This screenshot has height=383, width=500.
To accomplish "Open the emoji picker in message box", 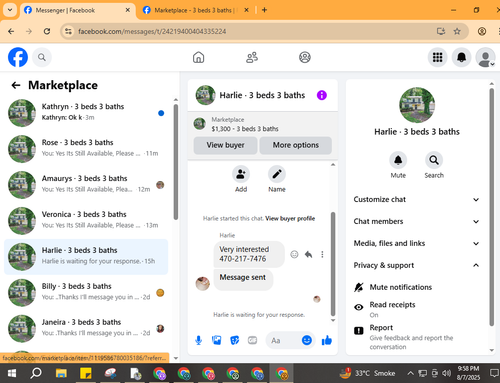I will coord(307,340).
